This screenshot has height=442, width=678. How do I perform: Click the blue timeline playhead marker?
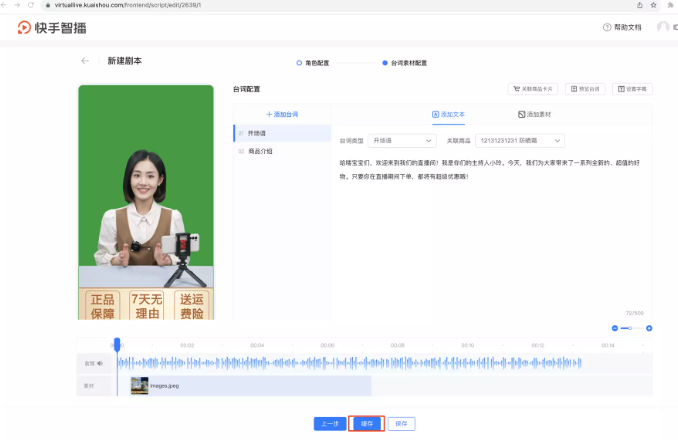117,344
